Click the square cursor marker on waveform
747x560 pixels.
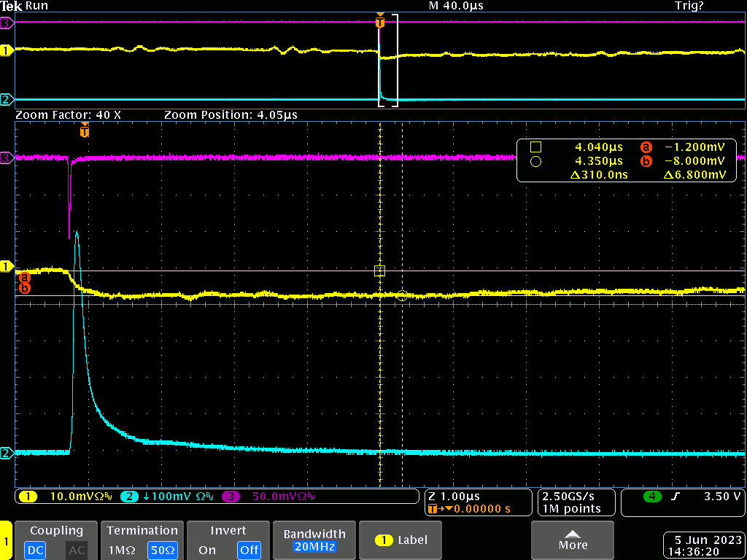point(379,271)
